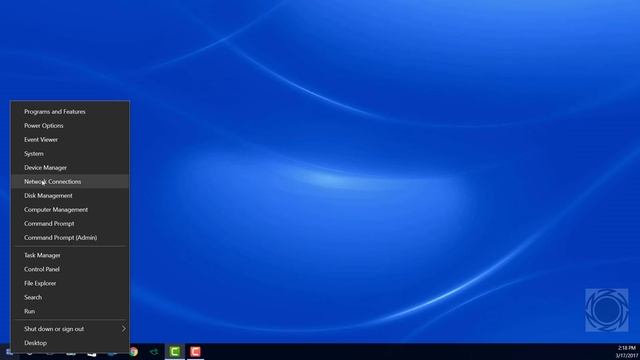Open Task Manager
The image size is (640, 360).
pyautogui.click(x=70, y=255)
